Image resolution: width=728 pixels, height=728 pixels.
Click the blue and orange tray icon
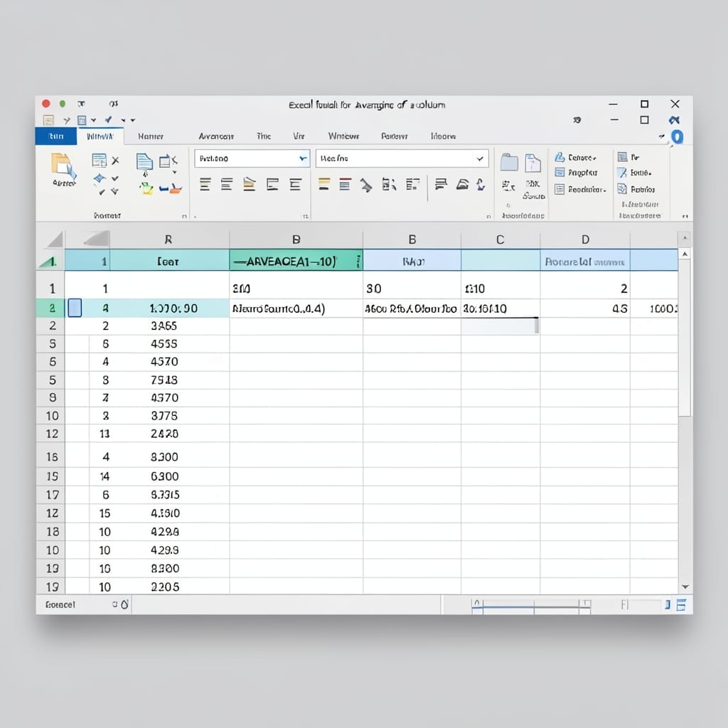point(170,188)
